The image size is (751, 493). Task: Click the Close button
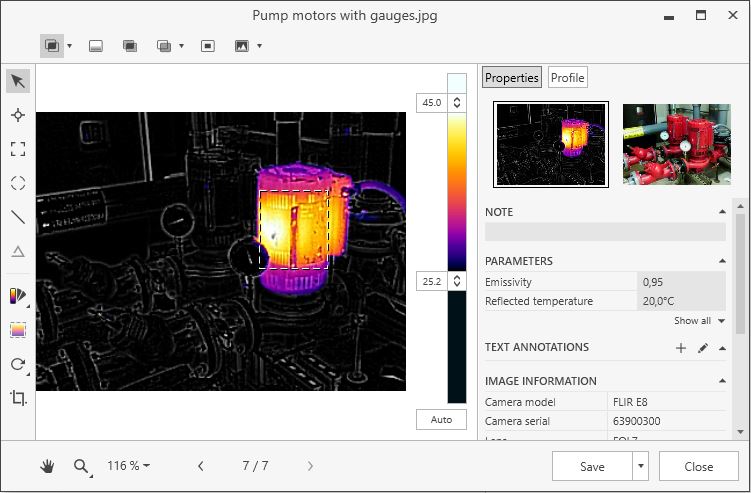[698, 466]
